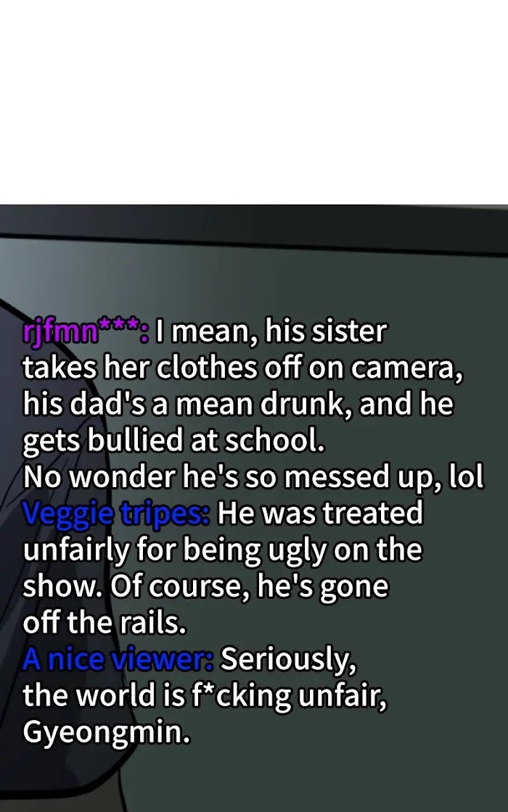Image resolution: width=508 pixels, height=812 pixels.
Task: Click the dark panel's top border strip
Action: click(x=254, y=223)
